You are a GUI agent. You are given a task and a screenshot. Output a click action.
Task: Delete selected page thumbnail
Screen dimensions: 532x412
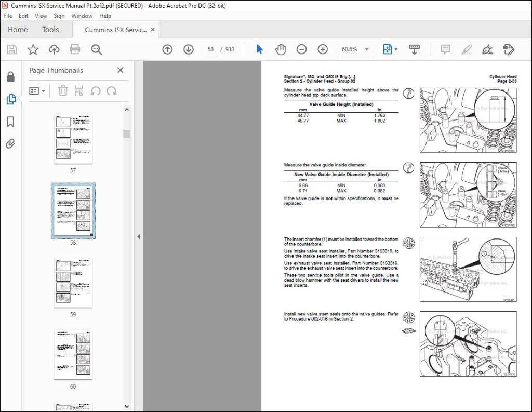tap(63, 90)
